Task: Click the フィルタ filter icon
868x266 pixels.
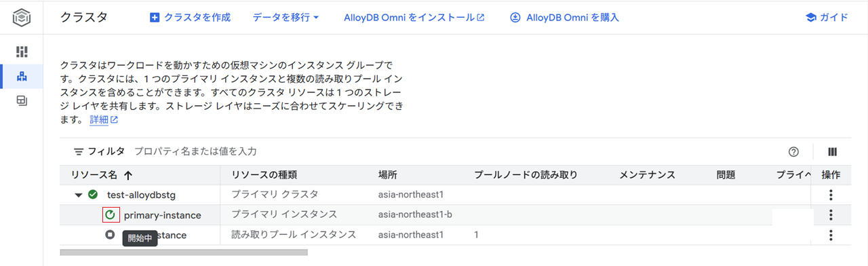Action: [x=79, y=151]
